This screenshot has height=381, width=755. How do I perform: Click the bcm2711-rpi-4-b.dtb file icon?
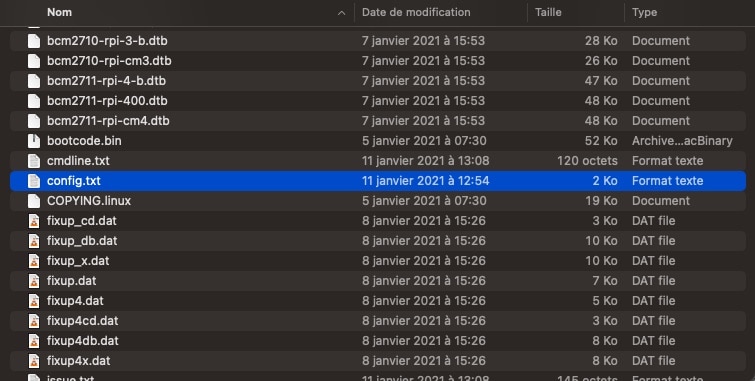[x=34, y=81]
